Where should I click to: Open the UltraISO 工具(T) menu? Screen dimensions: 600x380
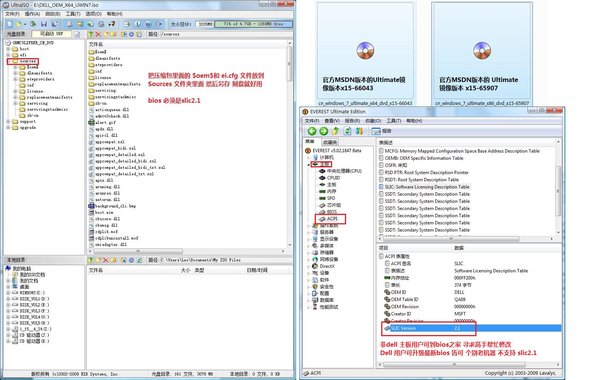point(73,14)
